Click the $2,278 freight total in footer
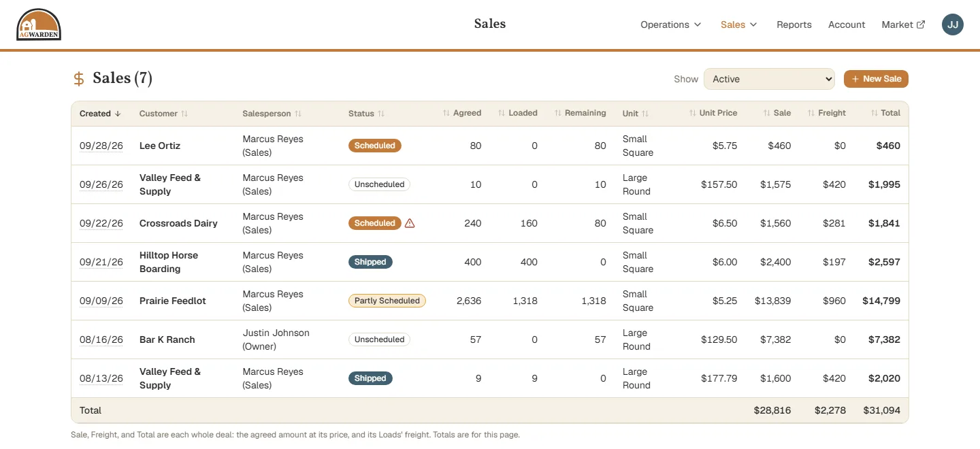 click(830, 410)
